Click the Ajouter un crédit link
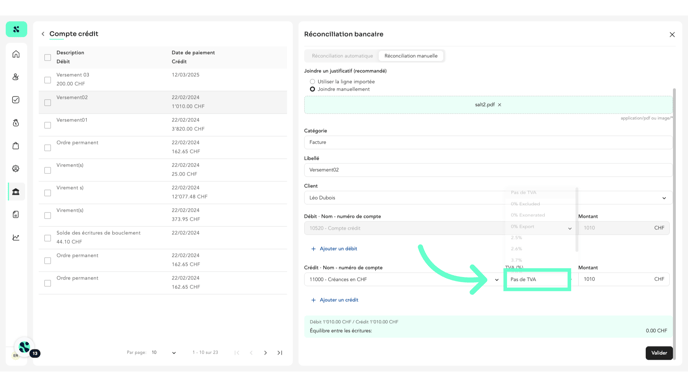 334,300
